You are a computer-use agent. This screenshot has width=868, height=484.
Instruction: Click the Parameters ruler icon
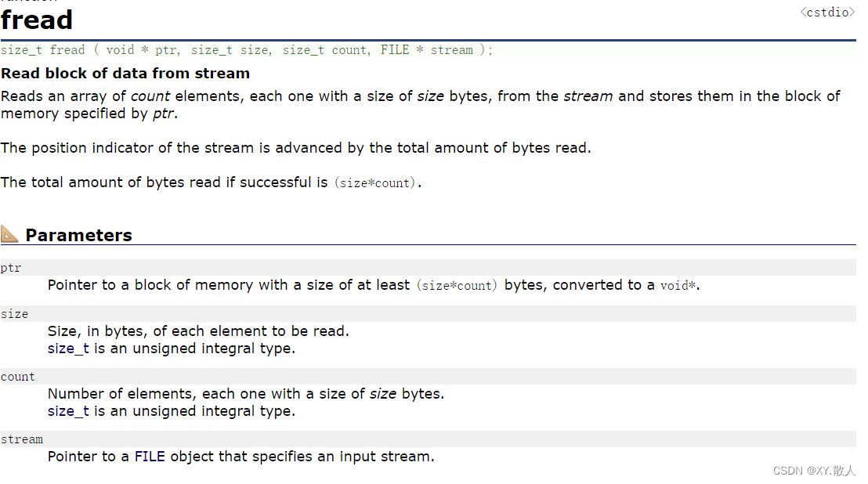coord(9,234)
